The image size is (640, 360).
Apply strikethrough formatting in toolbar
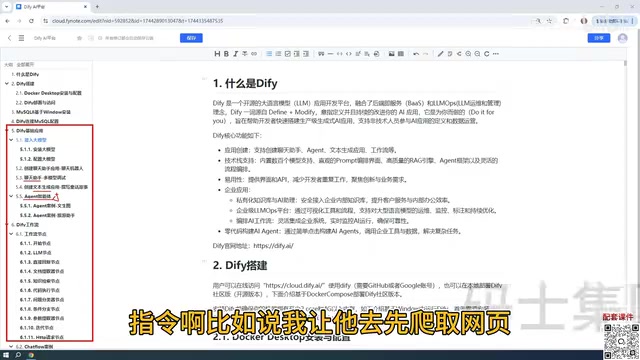click(x=245, y=54)
